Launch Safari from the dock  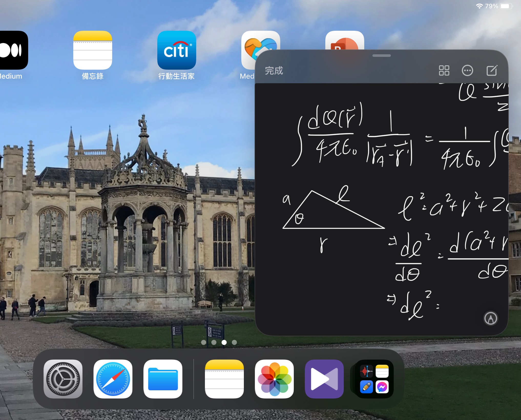point(113,379)
